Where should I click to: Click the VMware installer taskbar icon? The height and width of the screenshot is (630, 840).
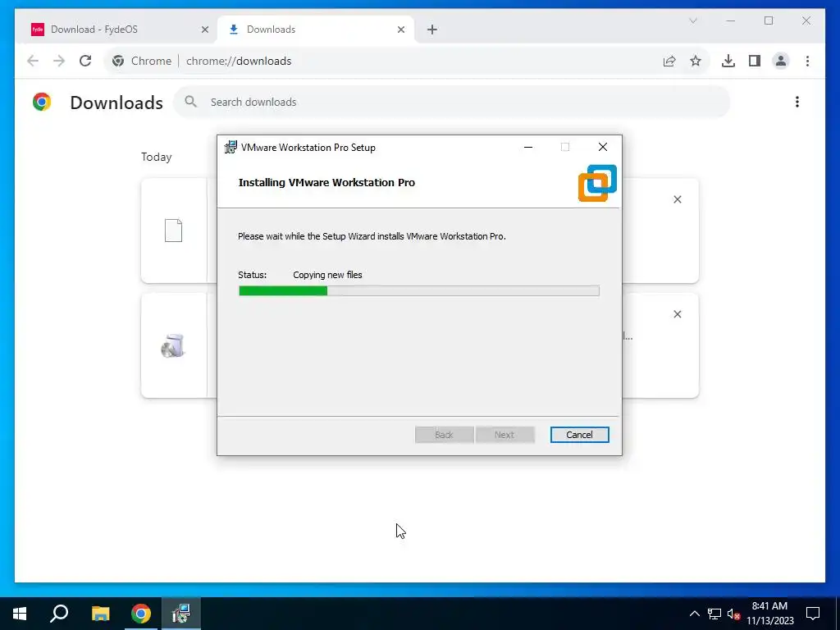181,614
